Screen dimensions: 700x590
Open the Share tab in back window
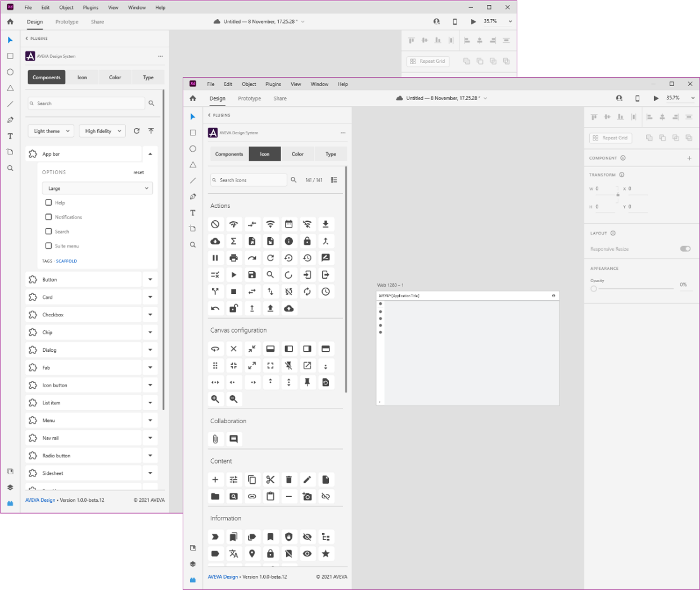[x=97, y=22]
